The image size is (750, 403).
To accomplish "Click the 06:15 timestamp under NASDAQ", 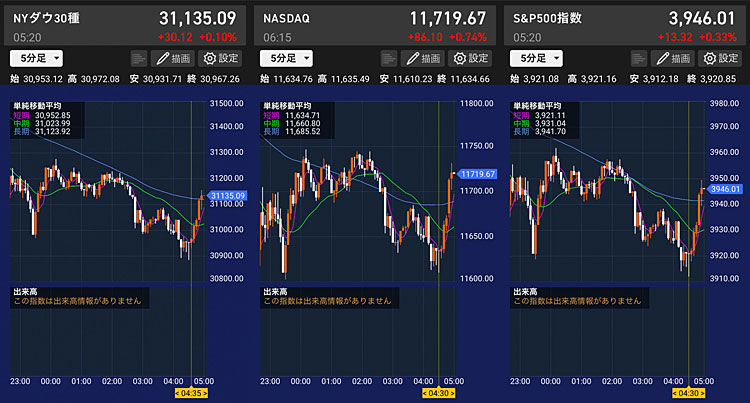I will (277, 37).
